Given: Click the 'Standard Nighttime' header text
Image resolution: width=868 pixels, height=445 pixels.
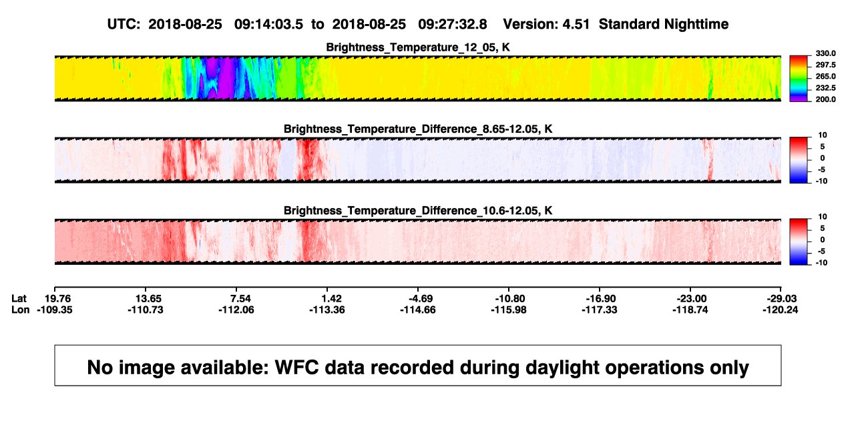Looking at the screenshot, I should (664, 24).
